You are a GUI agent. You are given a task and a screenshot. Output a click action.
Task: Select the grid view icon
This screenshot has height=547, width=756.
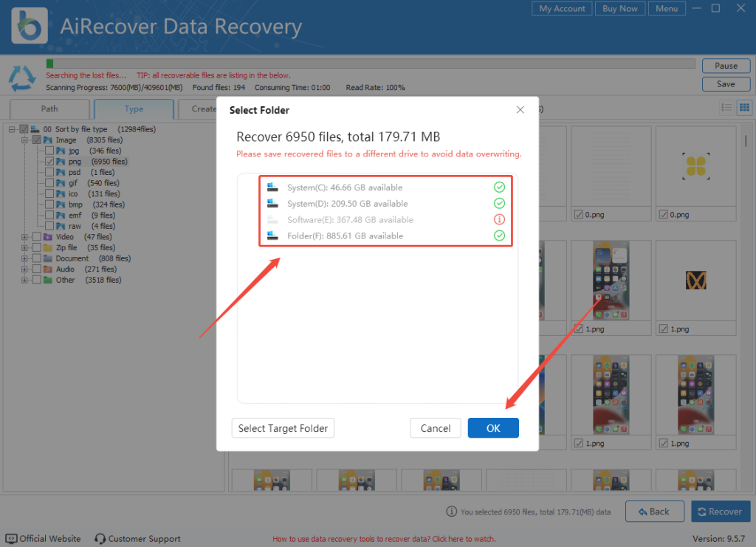coord(744,107)
